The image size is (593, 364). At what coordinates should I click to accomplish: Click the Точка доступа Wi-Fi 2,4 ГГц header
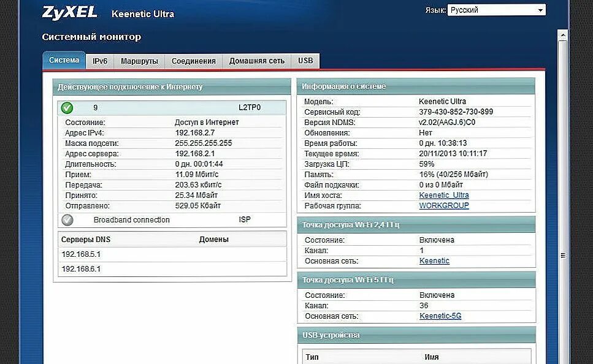point(416,224)
